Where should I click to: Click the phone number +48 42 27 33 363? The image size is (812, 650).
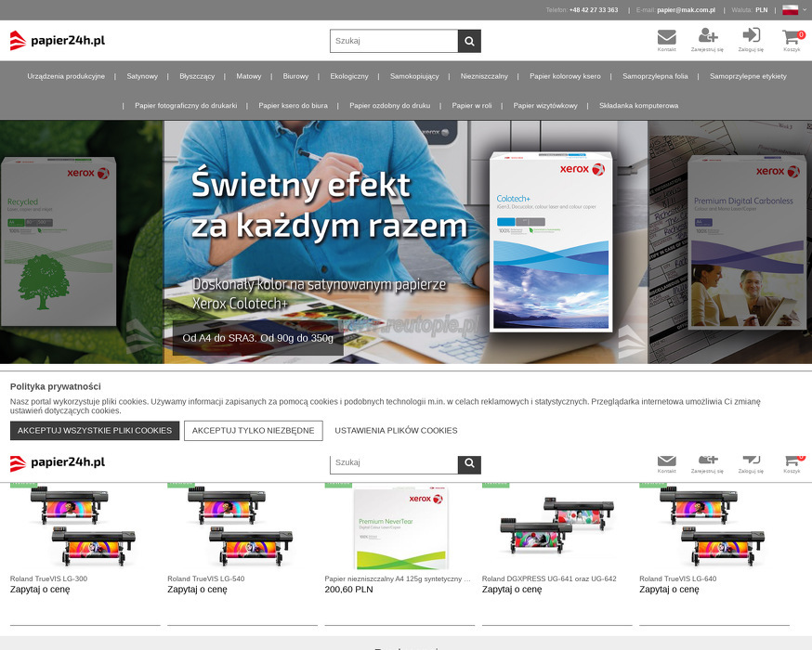[594, 10]
